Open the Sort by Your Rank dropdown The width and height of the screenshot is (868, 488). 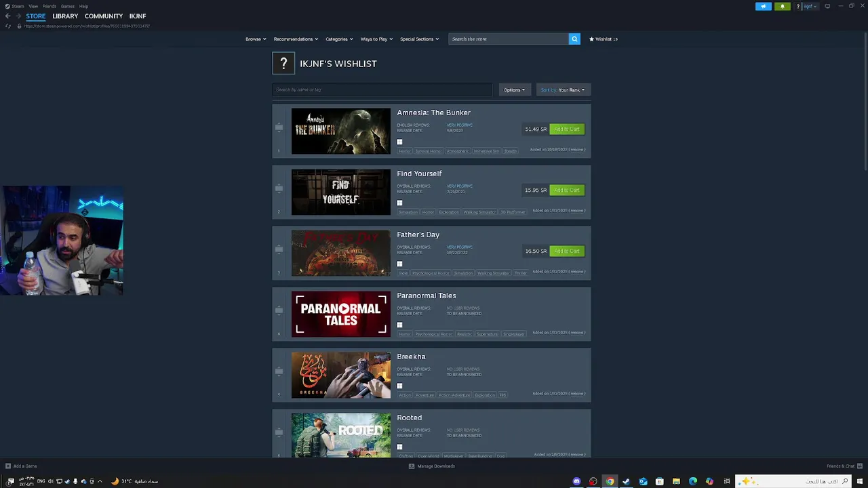point(563,89)
